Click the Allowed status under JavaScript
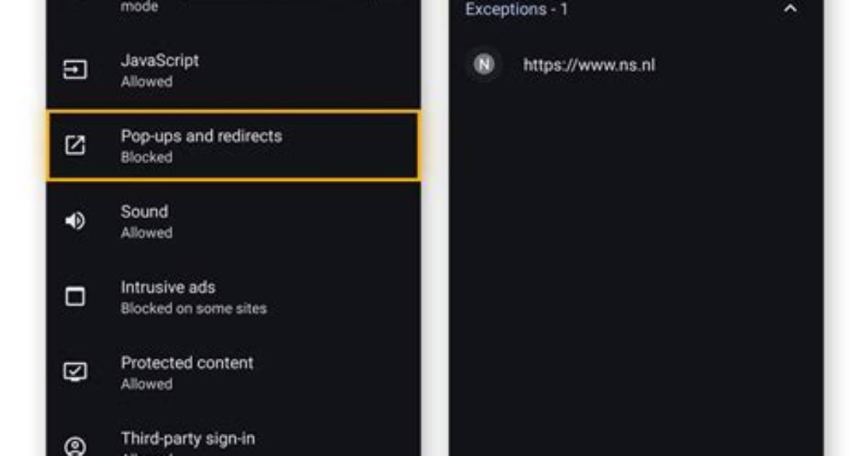This screenshot has height=456, width=868. [147, 82]
